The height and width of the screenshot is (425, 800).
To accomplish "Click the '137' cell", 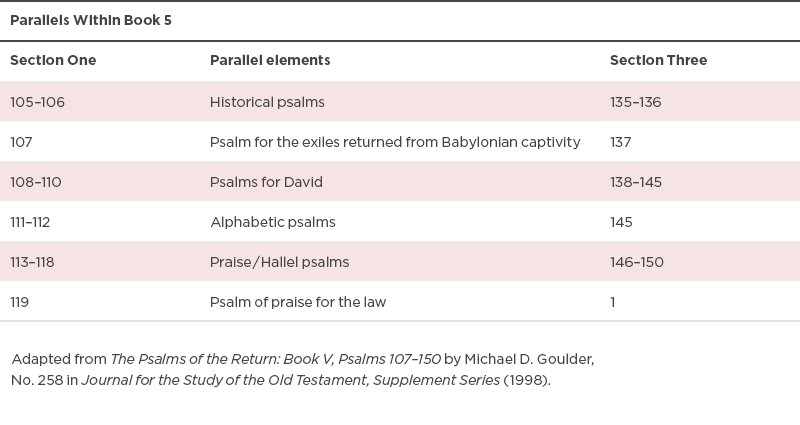I will pos(620,142).
